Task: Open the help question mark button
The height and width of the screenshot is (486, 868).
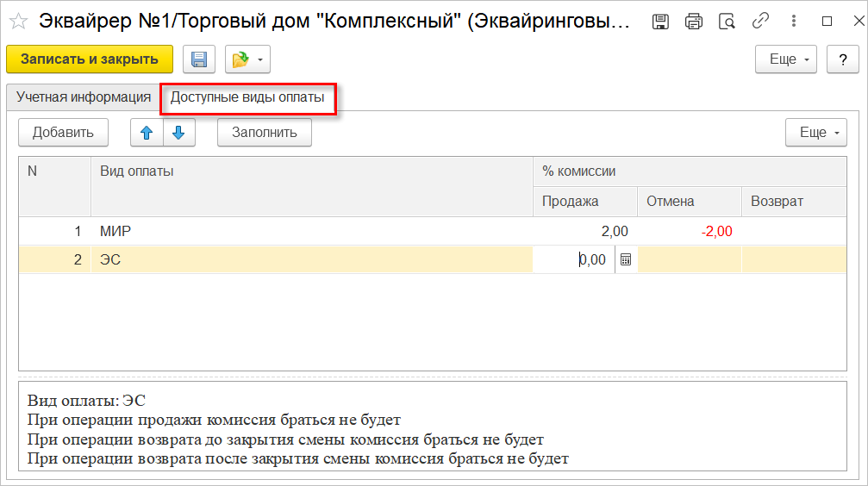Action: click(x=842, y=59)
